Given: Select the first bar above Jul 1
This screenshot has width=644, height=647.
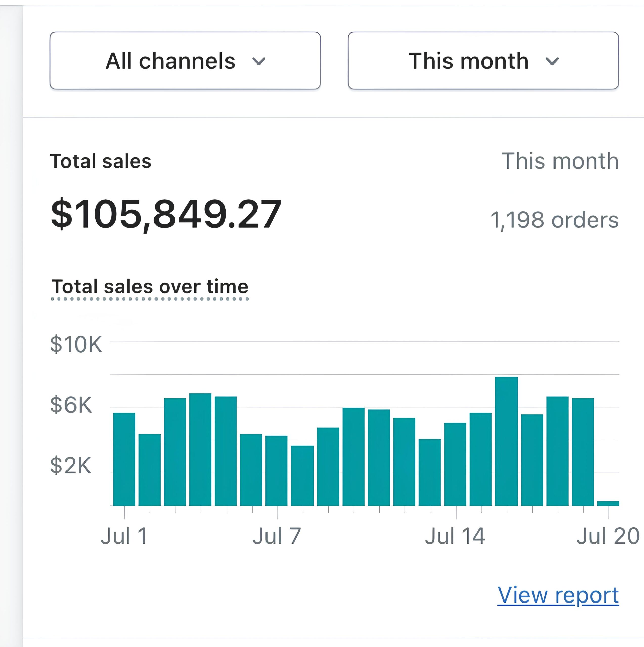Looking at the screenshot, I should [124, 459].
